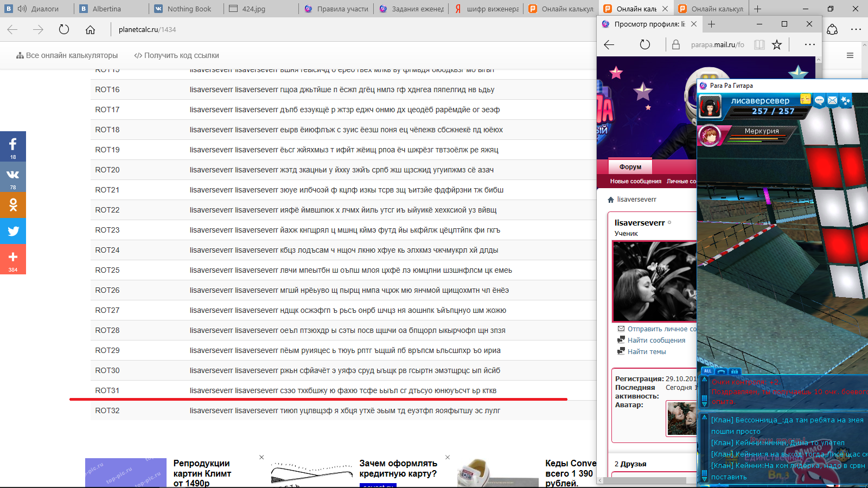The image size is (868, 488).
Task: Open more sharing options plus button
Action: [13, 259]
